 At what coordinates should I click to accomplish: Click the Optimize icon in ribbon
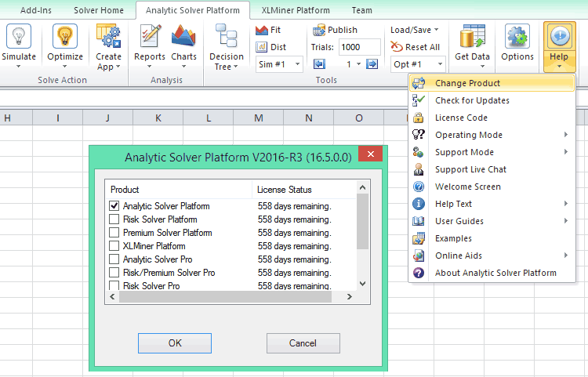[65, 37]
